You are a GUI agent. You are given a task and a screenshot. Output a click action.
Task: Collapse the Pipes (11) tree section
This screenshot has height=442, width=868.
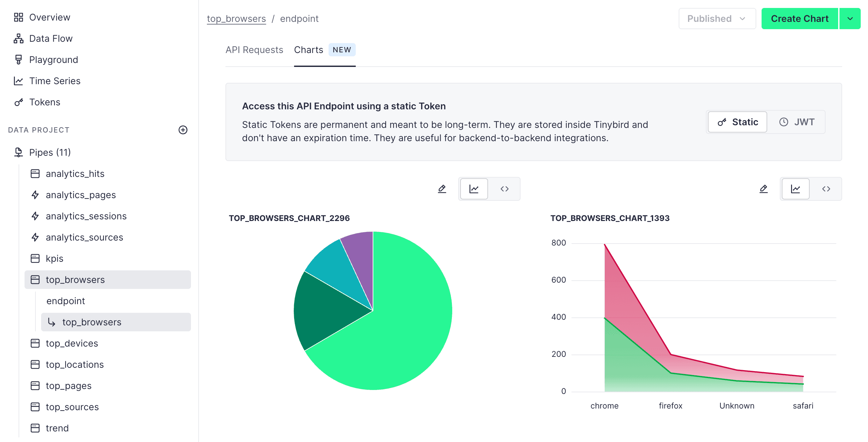coord(49,152)
